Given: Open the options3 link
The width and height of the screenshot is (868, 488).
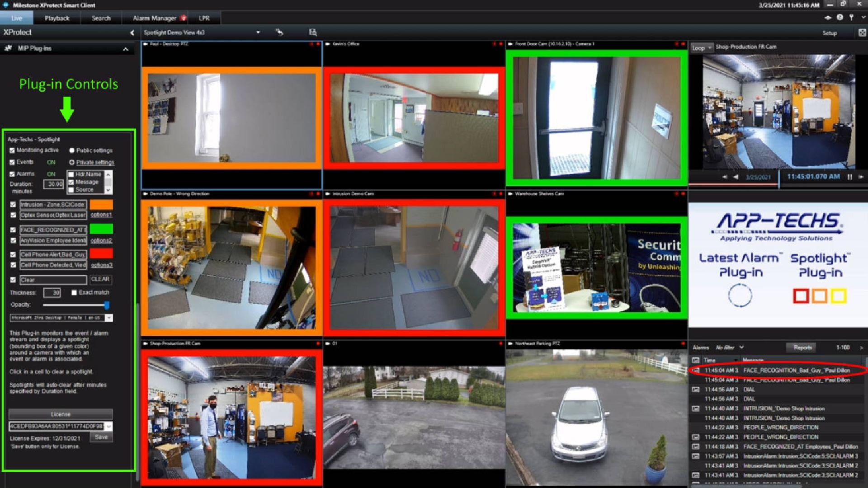Looking at the screenshot, I should click(x=101, y=265).
